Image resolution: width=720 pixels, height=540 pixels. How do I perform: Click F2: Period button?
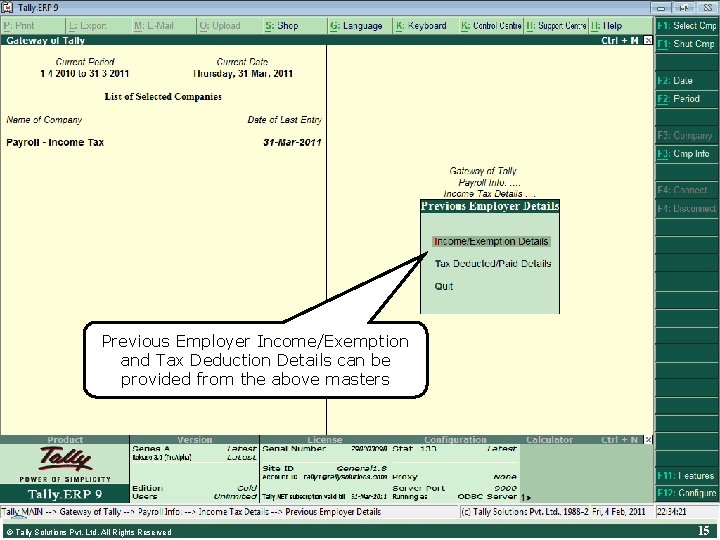coord(687,99)
